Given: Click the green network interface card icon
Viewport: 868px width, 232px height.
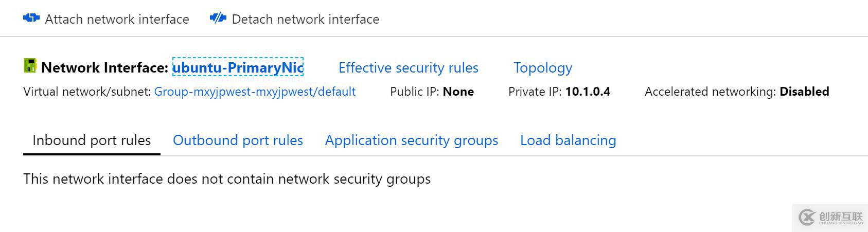Looking at the screenshot, I should click(30, 66).
